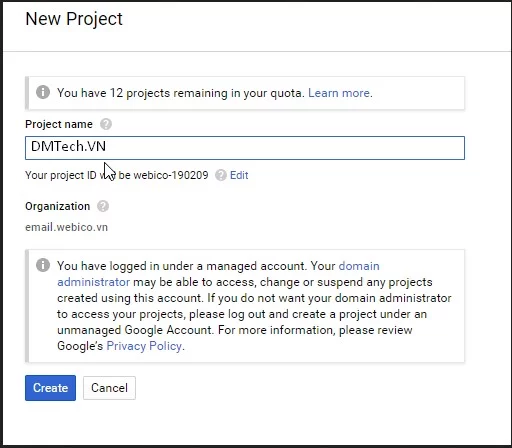Follow the 'administrator' link text on second line
The image size is (512, 448).
[94, 282]
